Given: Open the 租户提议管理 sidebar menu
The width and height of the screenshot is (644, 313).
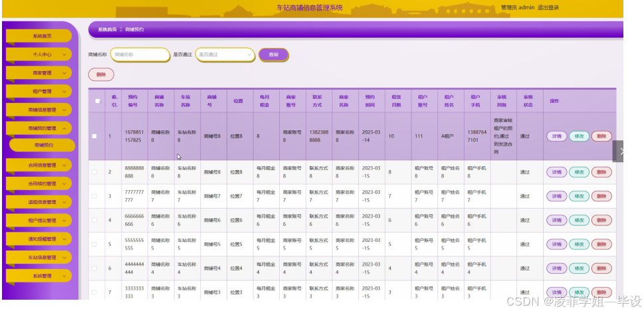Looking at the screenshot, I should 39,221.
